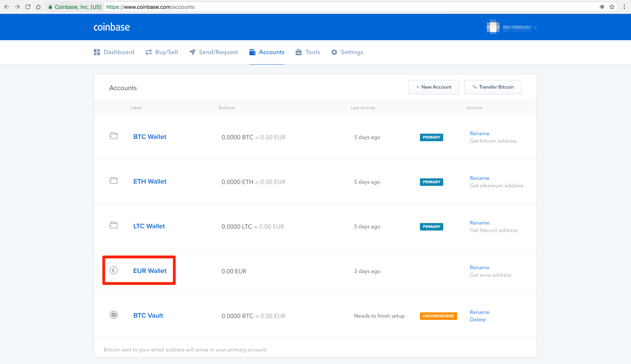Screen dimensions: 631x364
Task: Click the browser address bar URL
Action: pos(150,7)
